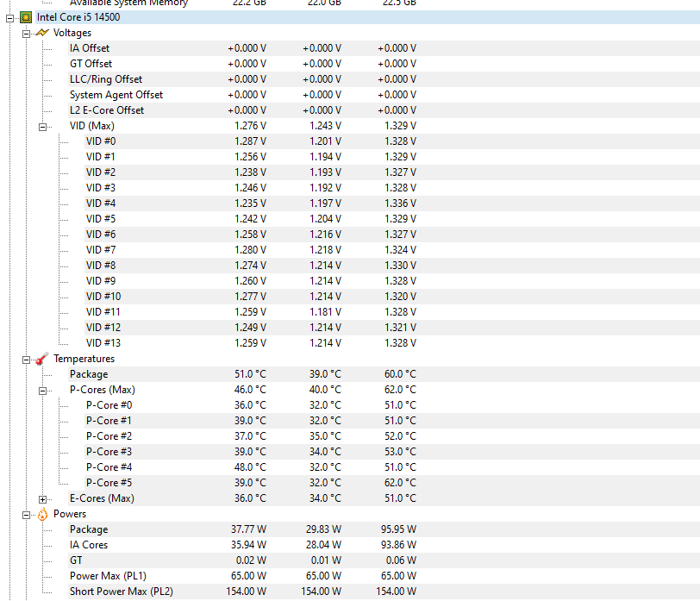700x601 pixels.
Task: Select the Intel Core i5 14500 row
Action: tap(367, 17)
